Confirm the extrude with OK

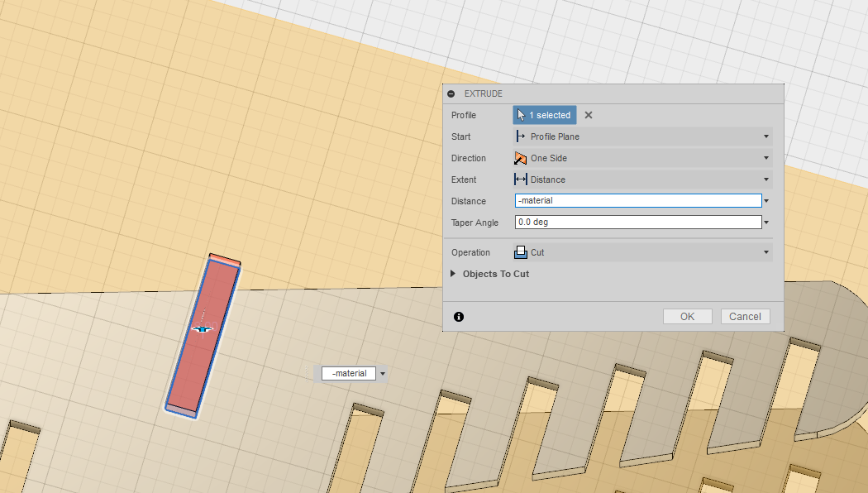point(688,316)
